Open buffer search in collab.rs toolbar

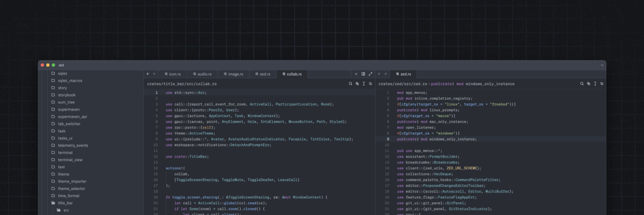click(351, 84)
